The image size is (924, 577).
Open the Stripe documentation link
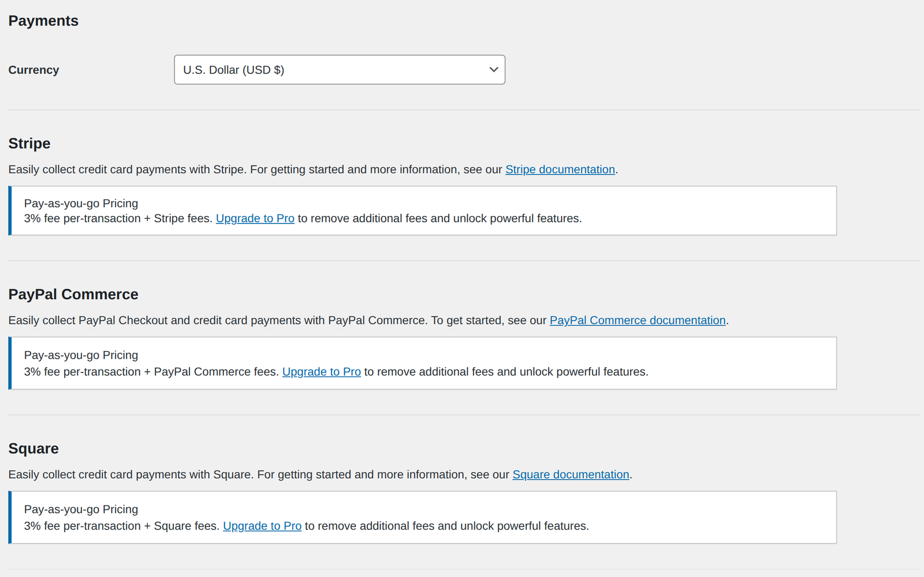click(x=560, y=170)
